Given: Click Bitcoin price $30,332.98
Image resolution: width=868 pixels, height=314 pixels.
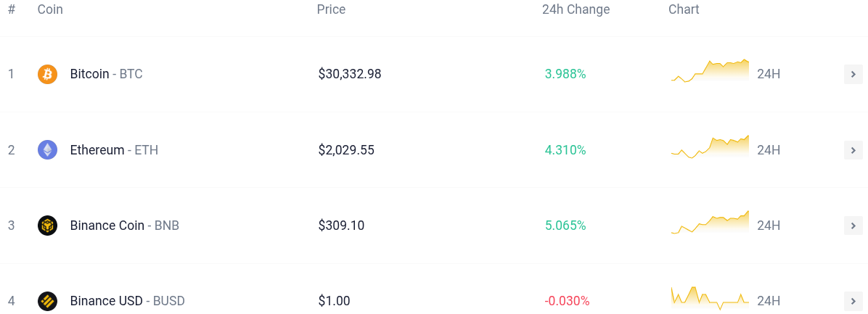Looking at the screenshot, I should click(349, 74).
